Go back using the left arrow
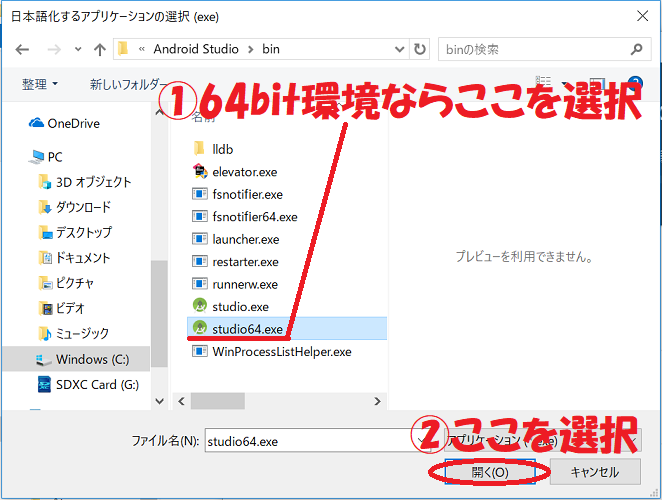 click(x=22, y=50)
